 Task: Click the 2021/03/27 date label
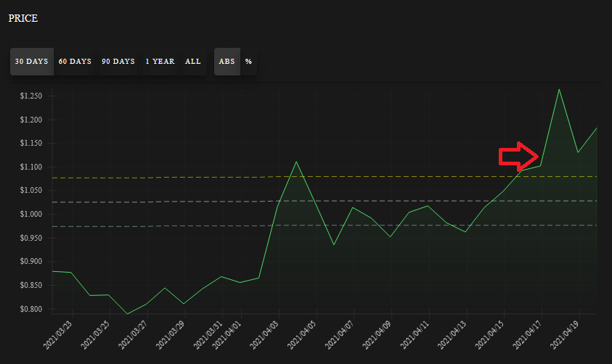coord(133,335)
